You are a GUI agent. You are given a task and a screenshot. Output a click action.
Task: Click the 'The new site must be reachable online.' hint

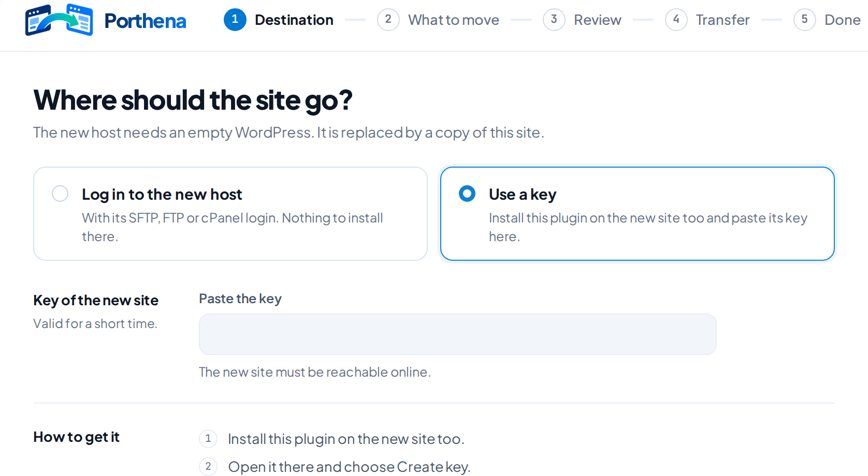[x=315, y=372]
